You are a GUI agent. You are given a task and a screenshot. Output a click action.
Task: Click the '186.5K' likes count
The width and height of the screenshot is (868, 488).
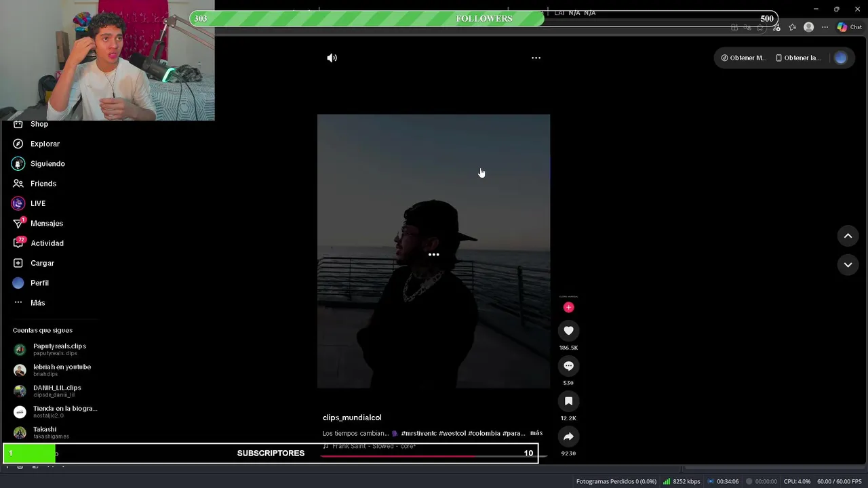pyautogui.click(x=568, y=348)
